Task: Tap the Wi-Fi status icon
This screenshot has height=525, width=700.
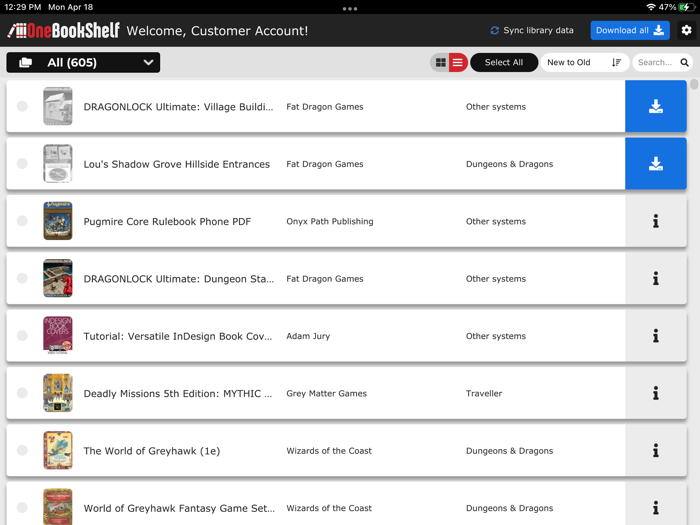Action: click(x=651, y=7)
